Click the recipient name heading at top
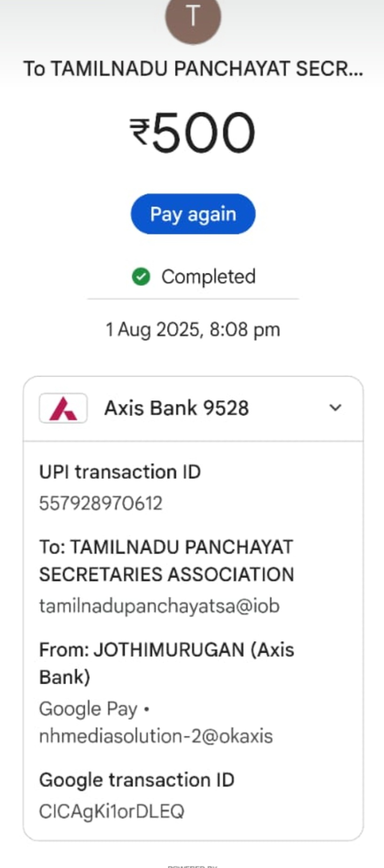This screenshot has width=384, height=868. coord(193,69)
